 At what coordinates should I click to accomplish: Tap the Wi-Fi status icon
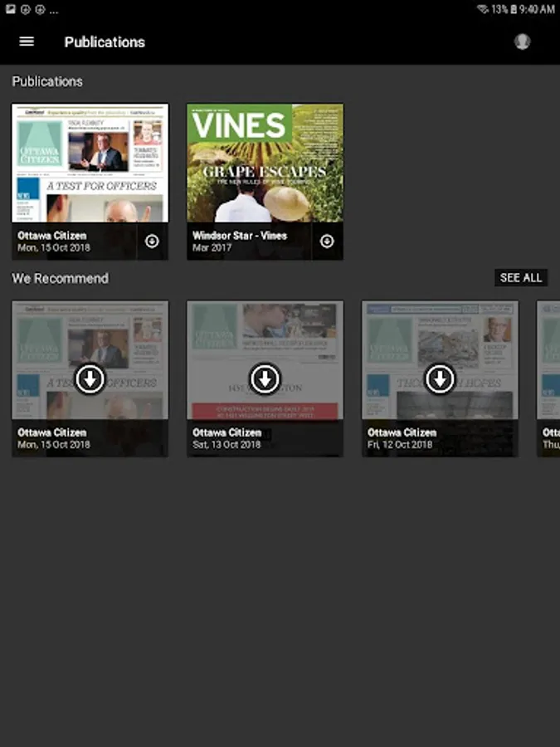483,9
